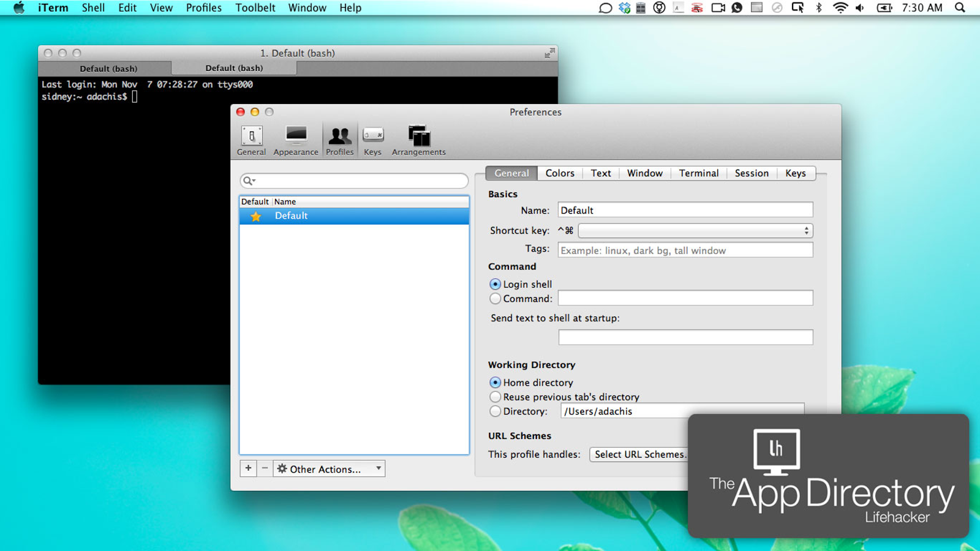The image size is (980, 551).
Task: Click the Directory path field
Action: pyautogui.click(x=682, y=411)
